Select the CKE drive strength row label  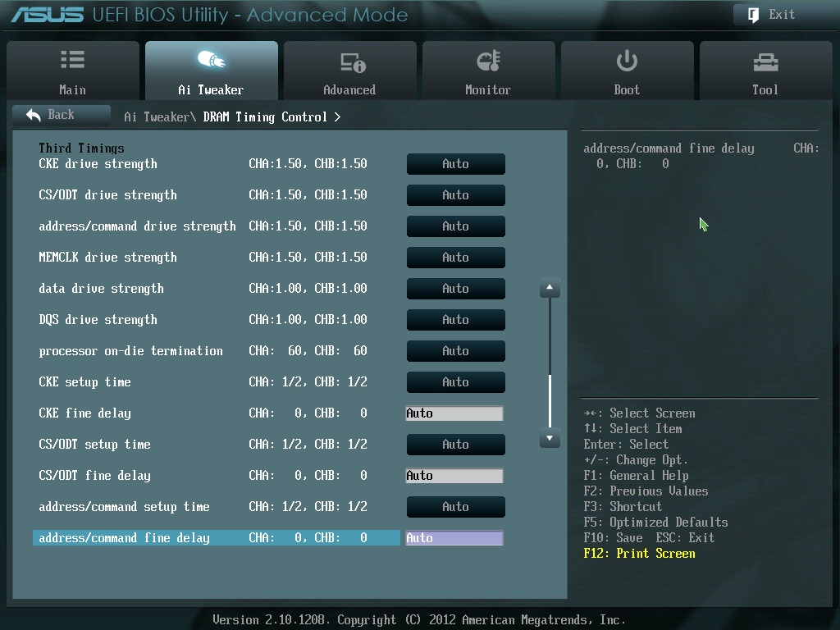98,164
